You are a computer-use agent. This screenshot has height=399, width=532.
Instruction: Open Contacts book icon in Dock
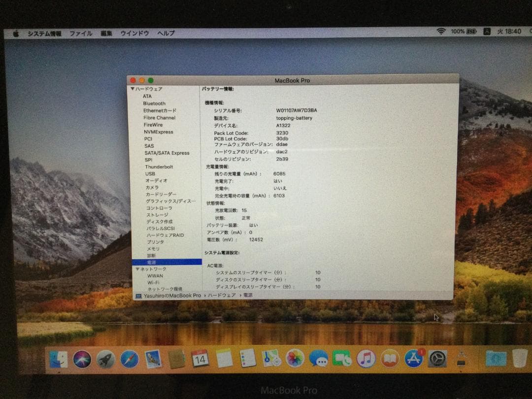(x=176, y=359)
